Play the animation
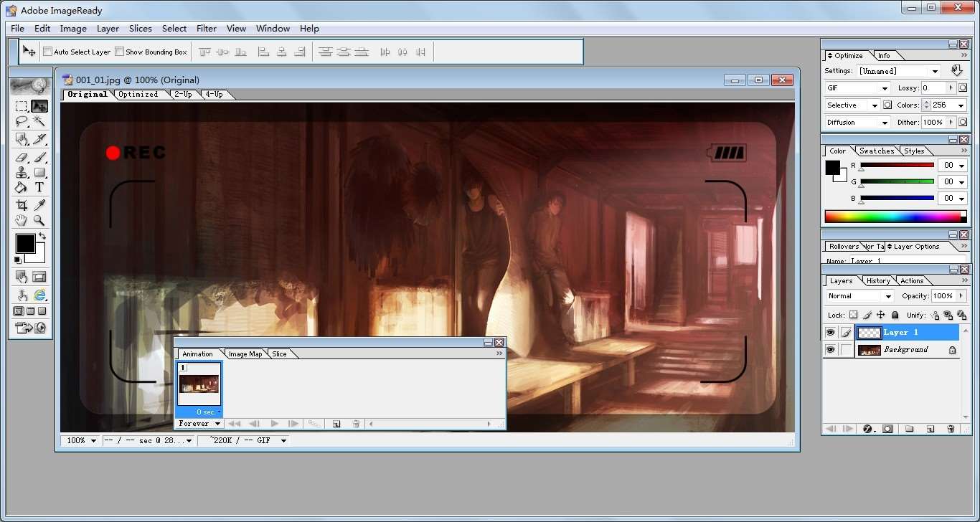The image size is (980, 522). (x=274, y=424)
